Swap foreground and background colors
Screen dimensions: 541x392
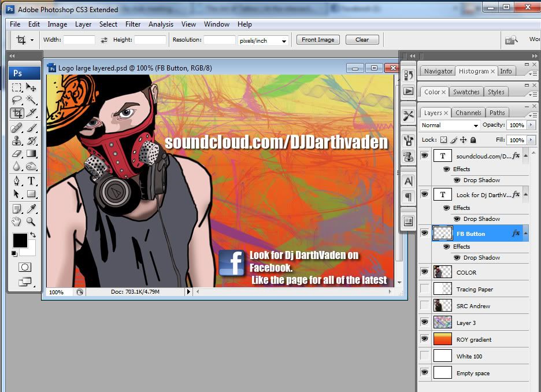click(x=33, y=235)
